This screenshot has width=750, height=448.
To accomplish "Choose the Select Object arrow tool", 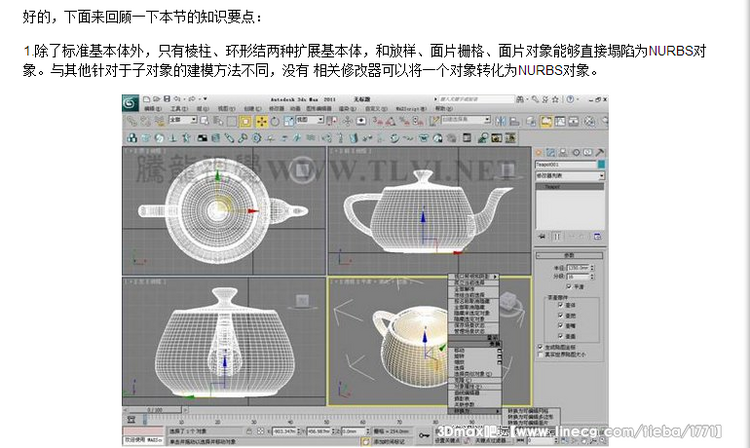I will pyautogui.click(x=204, y=121).
